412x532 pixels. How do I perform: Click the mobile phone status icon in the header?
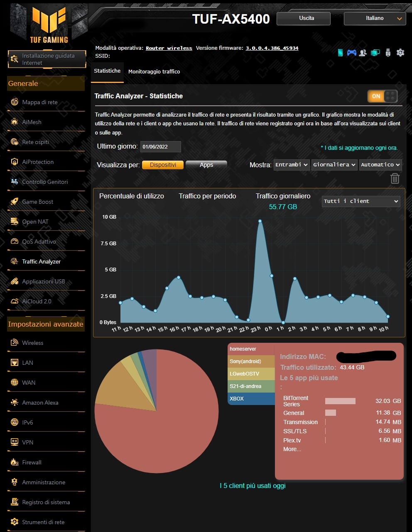click(x=340, y=53)
